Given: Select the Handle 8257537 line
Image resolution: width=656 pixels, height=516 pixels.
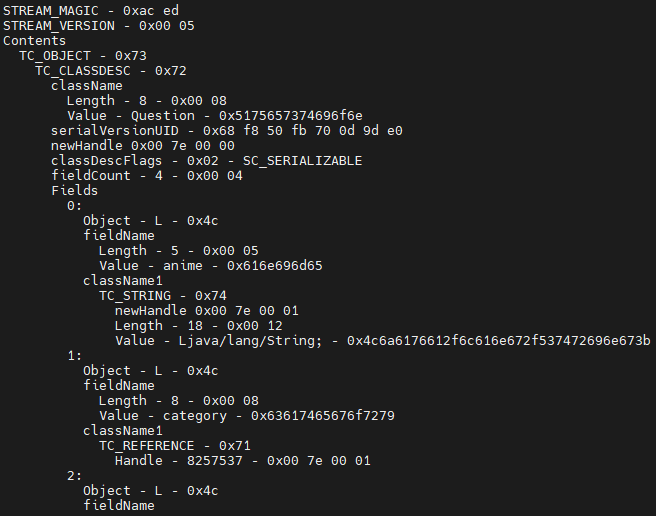Looking at the screenshot, I should [243, 461].
